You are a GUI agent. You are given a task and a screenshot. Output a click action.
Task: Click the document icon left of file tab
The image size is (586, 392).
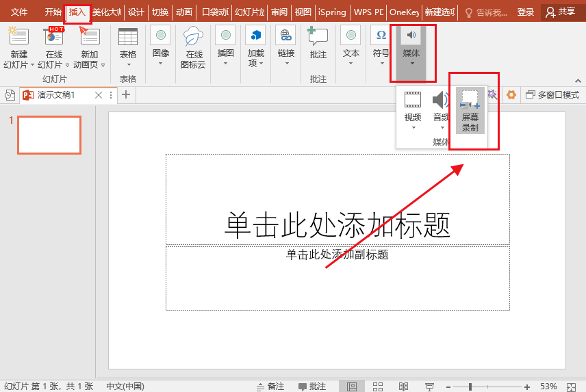coord(10,95)
